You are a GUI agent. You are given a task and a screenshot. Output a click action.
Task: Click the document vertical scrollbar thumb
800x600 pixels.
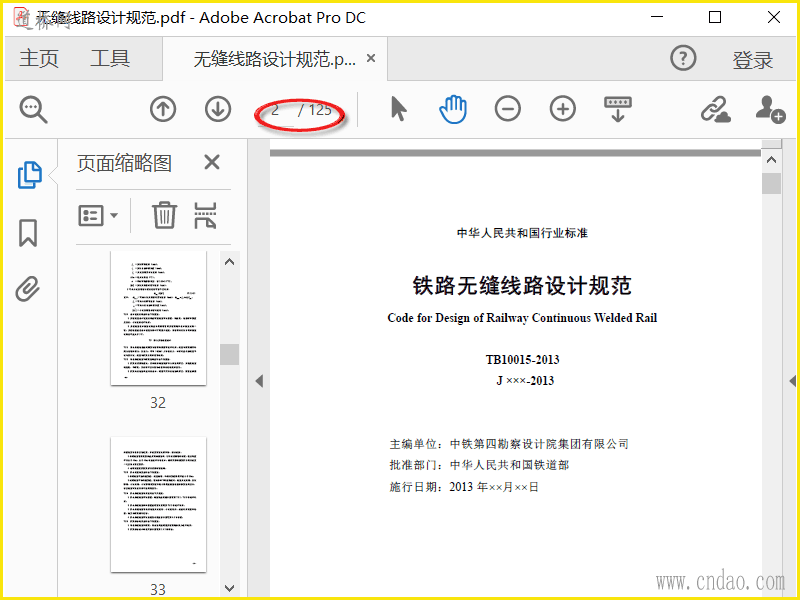pos(771,184)
